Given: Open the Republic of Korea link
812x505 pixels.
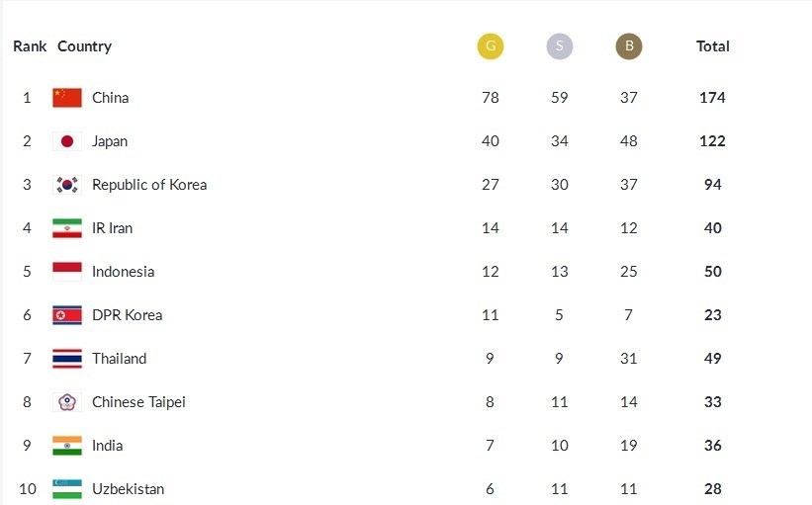Looking at the screenshot, I should 149,185.
